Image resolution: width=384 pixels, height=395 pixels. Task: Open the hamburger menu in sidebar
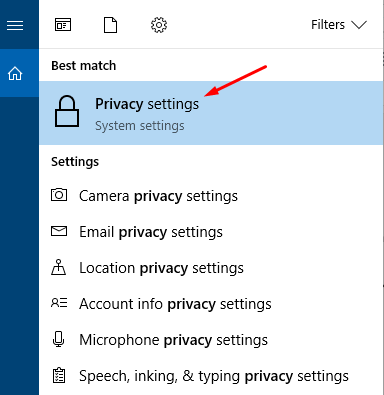tap(15, 25)
